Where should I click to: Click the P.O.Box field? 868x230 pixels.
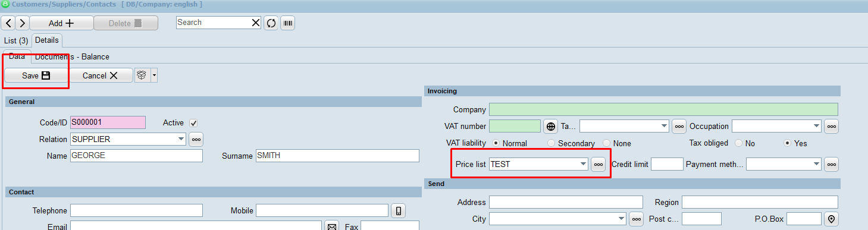(x=804, y=219)
